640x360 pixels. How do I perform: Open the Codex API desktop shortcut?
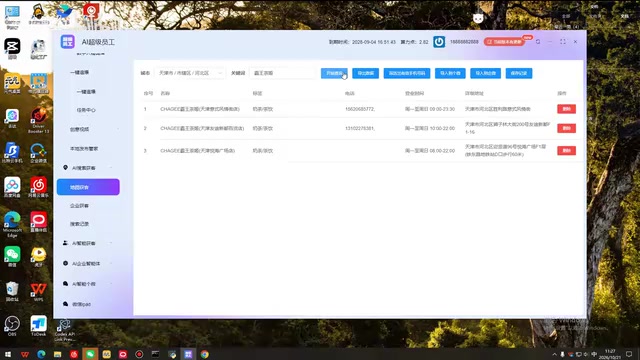(64, 330)
